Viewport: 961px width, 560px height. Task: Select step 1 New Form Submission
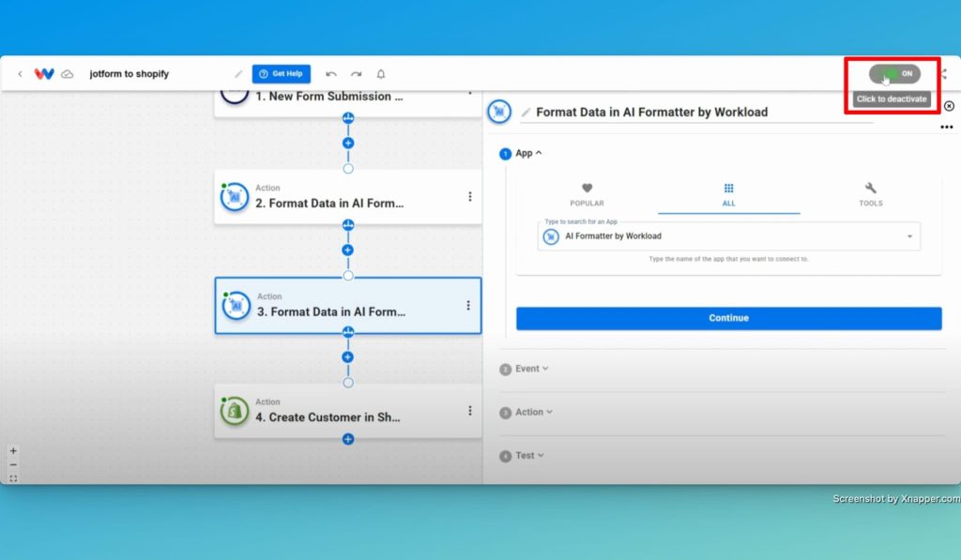pyautogui.click(x=347, y=102)
